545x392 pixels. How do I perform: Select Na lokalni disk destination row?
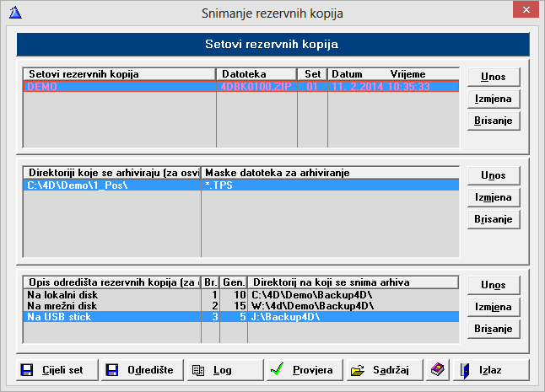[241, 295]
